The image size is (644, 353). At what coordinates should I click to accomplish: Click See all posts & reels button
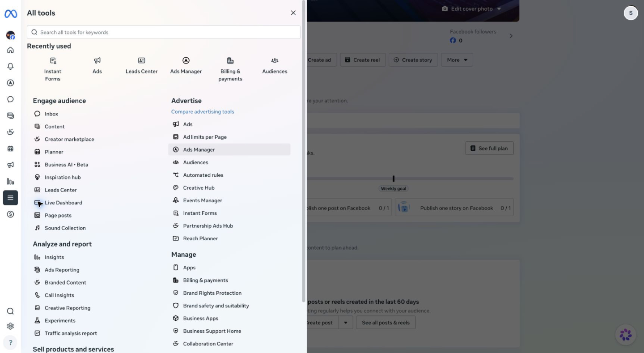click(386, 323)
